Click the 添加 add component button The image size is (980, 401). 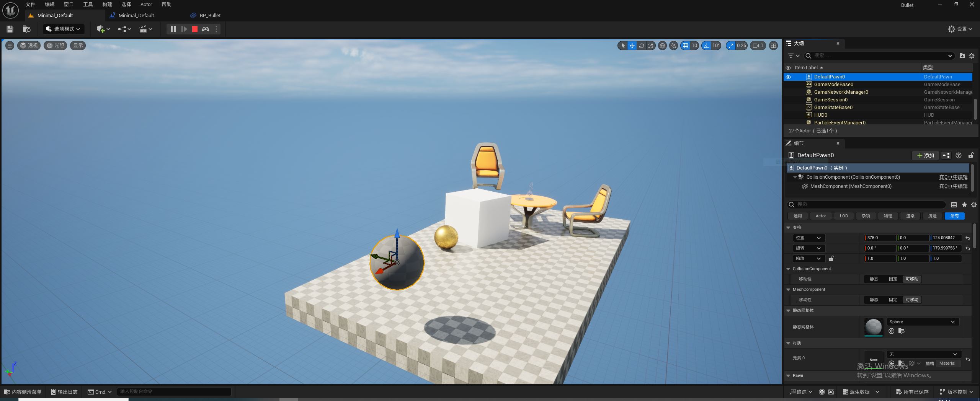point(925,155)
